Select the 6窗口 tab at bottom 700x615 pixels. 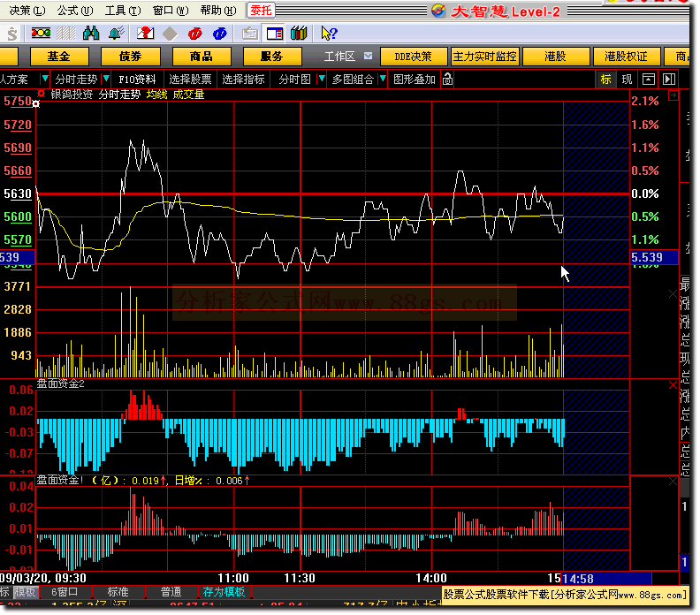pyautogui.click(x=65, y=592)
